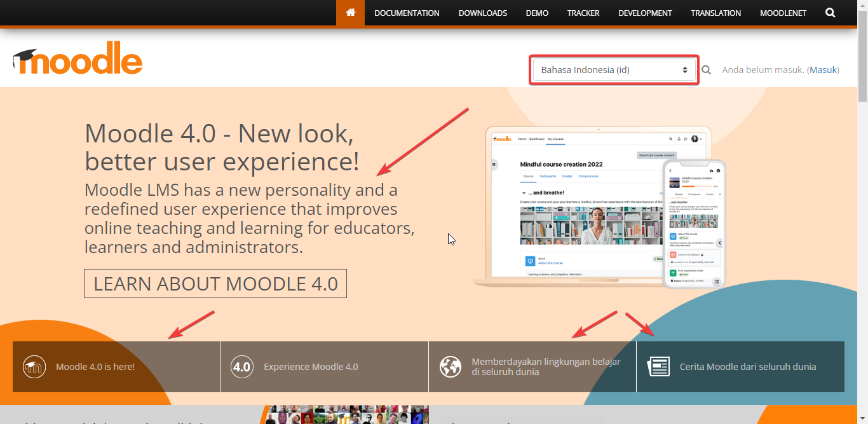The width and height of the screenshot is (868, 424).
Task: Open the MOODLENET menu item
Action: (783, 13)
